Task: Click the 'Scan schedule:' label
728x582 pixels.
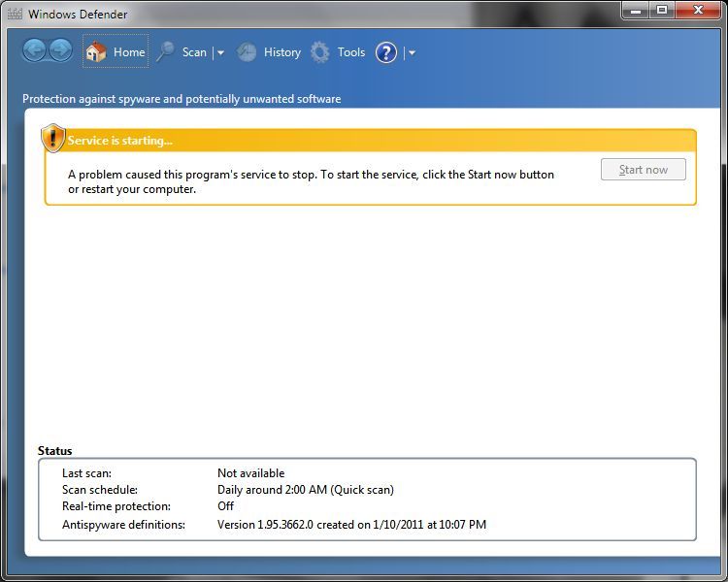Action: (x=100, y=490)
